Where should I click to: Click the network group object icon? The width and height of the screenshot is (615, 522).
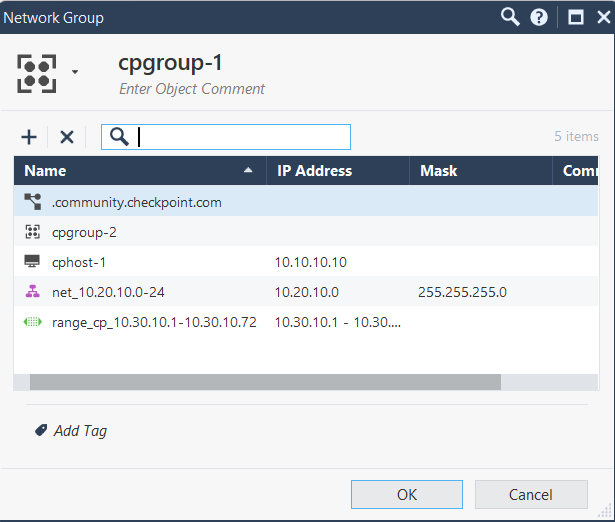tap(37, 71)
